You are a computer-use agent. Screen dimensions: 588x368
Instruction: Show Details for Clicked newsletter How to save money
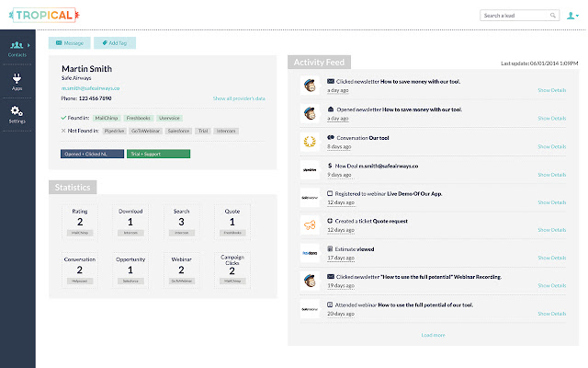click(x=551, y=90)
